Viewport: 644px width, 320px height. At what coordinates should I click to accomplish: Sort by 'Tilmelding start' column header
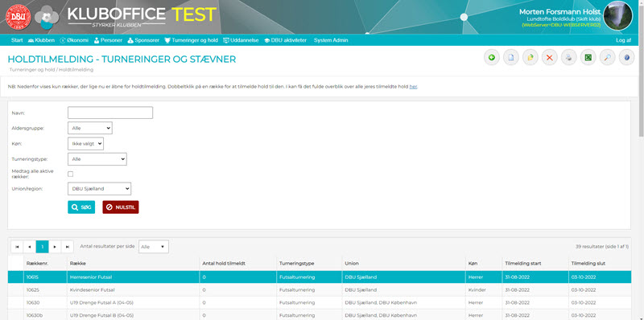[x=522, y=263]
